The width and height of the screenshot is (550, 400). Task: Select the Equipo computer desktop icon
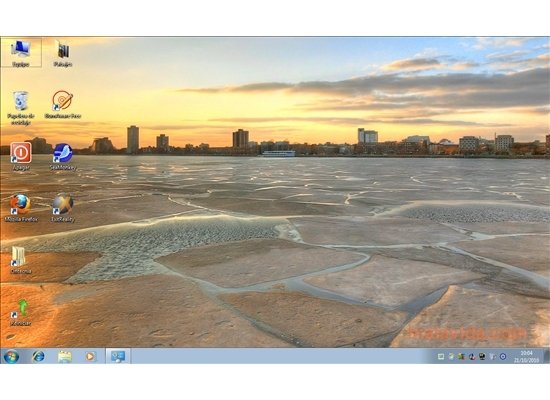pyautogui.click(x=21, y=53)
